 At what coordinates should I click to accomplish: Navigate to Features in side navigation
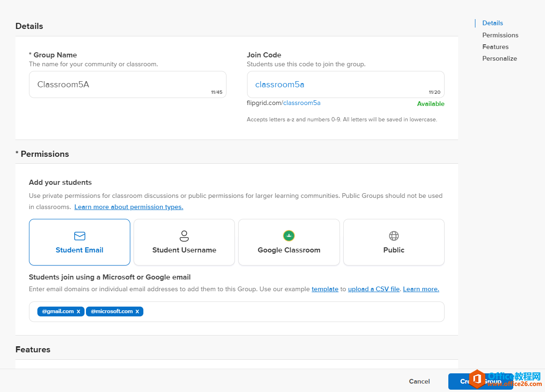point(495,47)
